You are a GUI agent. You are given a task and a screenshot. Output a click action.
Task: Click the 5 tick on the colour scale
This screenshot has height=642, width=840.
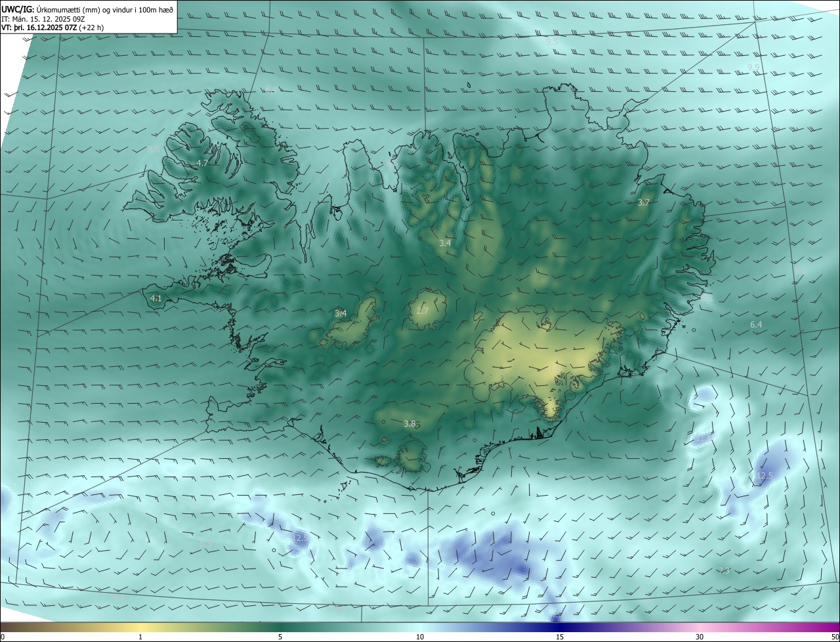280,637
